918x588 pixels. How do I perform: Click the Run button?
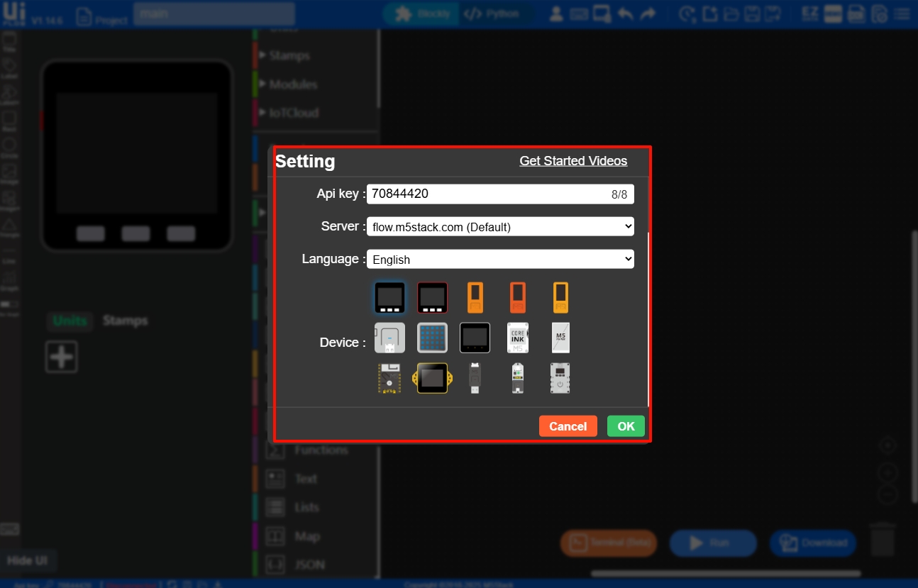tap(713, 543)
